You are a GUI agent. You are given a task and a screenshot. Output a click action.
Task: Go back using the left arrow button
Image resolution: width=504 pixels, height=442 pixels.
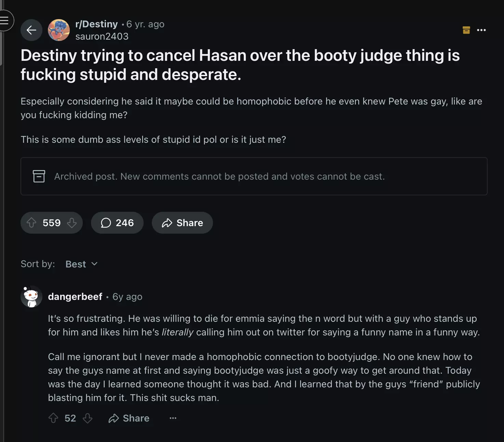click(31, 30)
